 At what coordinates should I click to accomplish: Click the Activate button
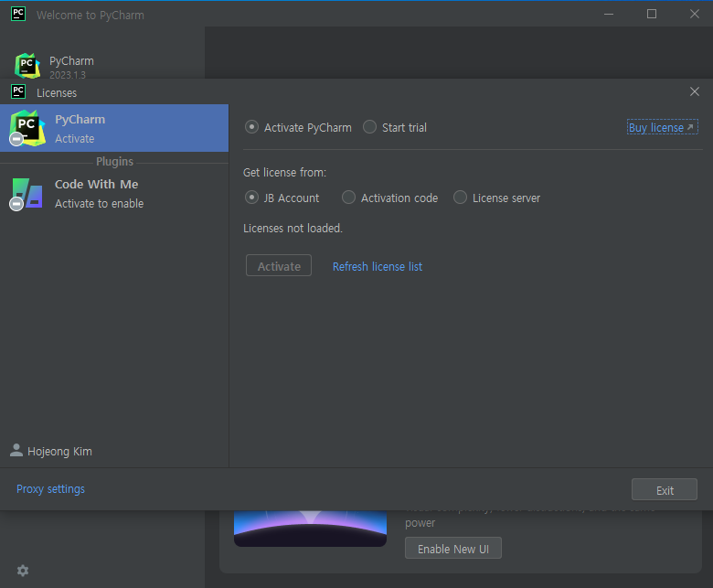[x=279, y=266]
